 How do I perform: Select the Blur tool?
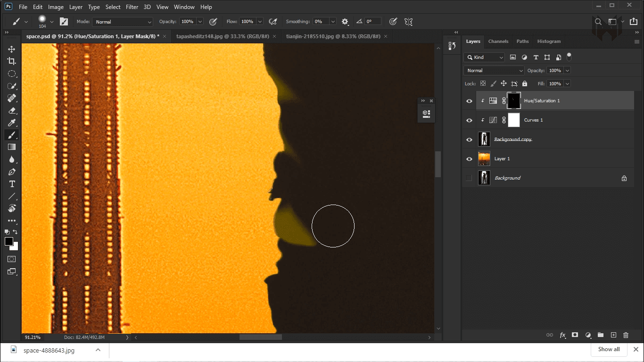12,159
